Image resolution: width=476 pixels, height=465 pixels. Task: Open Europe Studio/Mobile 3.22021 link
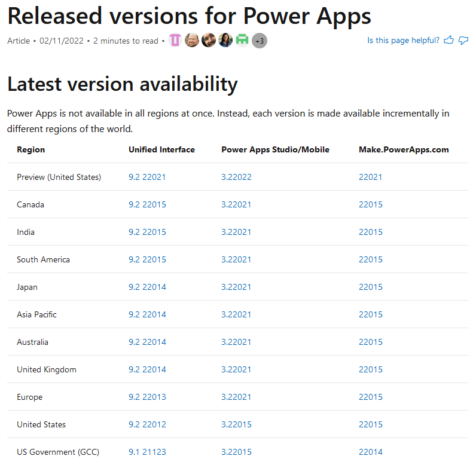coord(236,397)
